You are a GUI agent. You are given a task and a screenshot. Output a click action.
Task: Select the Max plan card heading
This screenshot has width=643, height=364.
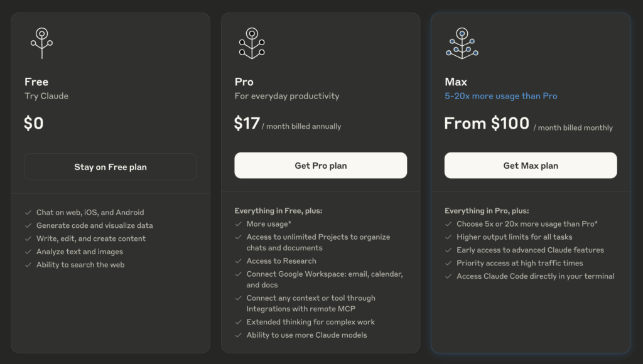(456, 82)
